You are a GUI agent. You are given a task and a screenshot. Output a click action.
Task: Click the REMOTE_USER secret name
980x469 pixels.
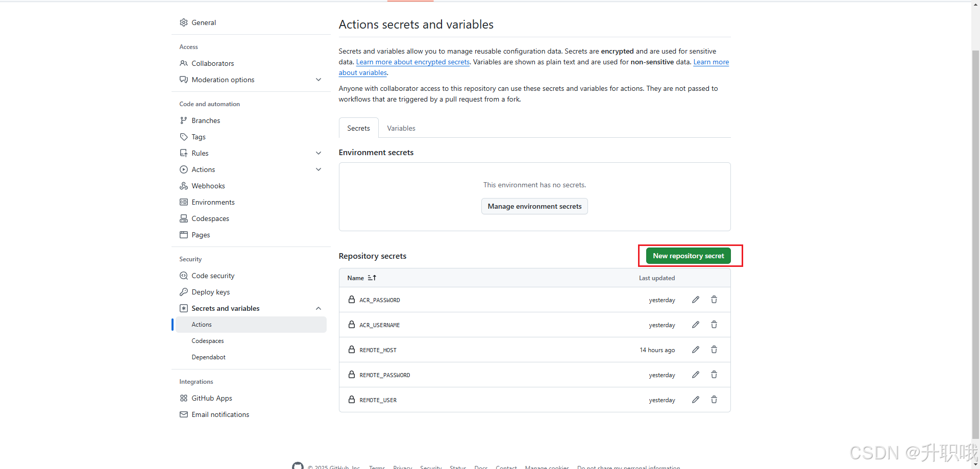[378, 400]
